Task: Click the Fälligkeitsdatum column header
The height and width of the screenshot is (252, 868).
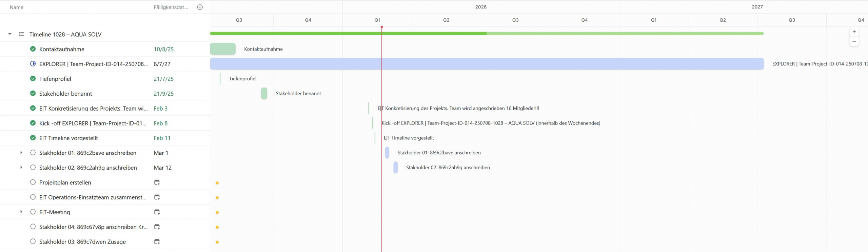Action: click(x=171, y=7)
